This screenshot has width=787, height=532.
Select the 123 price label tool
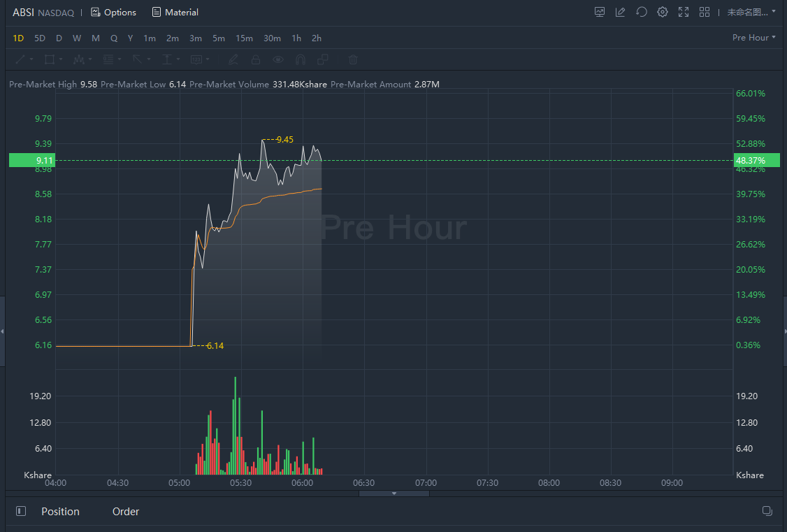pyautogui.click(x=196, y=59)
